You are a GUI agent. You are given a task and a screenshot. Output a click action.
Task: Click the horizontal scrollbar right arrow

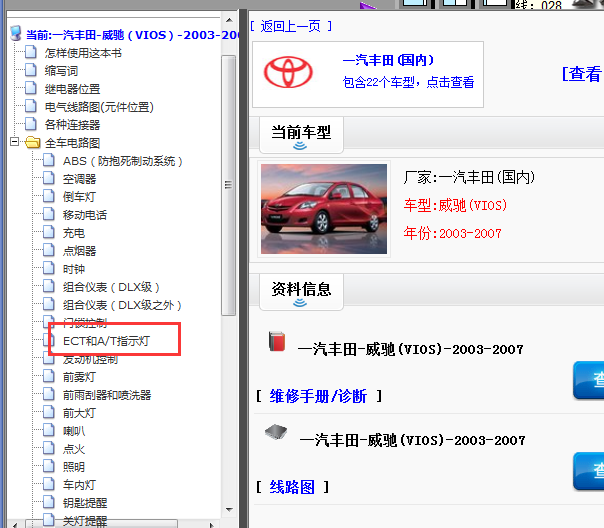(x=211, y=525)
